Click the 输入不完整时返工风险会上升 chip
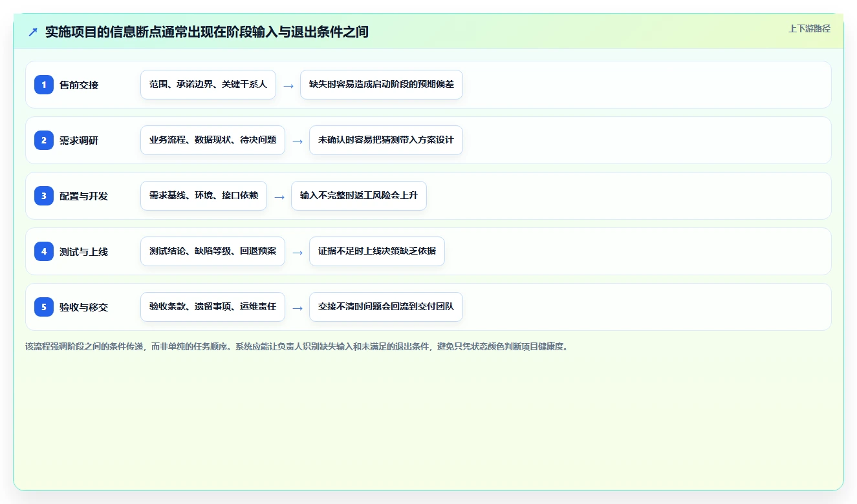 [359, 196]
